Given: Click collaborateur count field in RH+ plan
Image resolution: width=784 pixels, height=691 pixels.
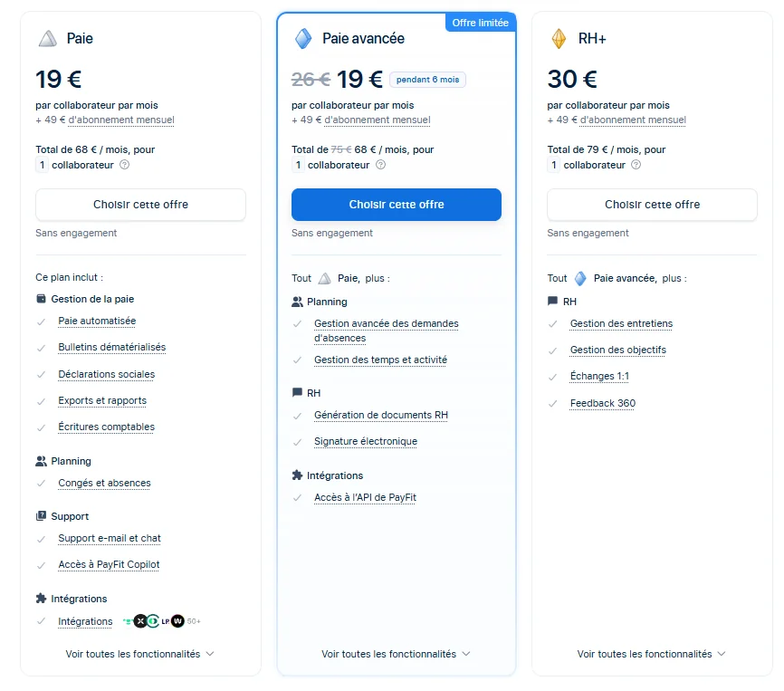Looking at the screenshot, I should click(553, 165).
